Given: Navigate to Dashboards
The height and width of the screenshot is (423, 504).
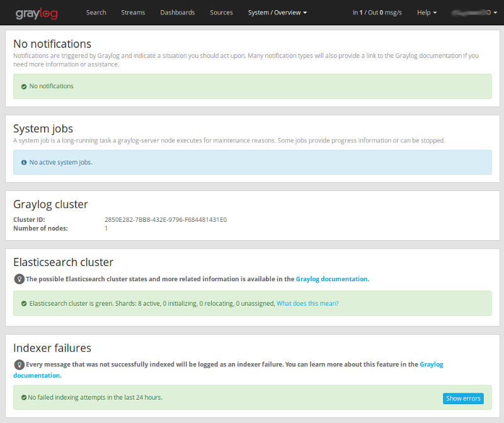Looking at the screenshot, I should [177, 13].
